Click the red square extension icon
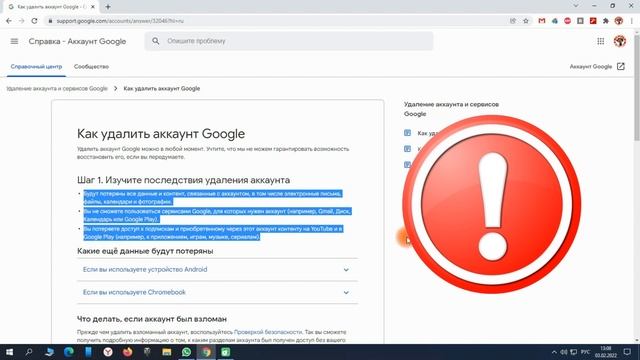The height and width of the screenshot is (360, 640). (593, 21)
